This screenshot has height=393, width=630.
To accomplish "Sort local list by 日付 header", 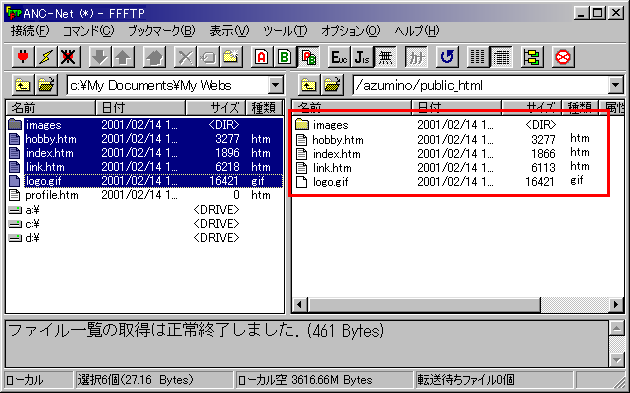I will tap(141, 108).
